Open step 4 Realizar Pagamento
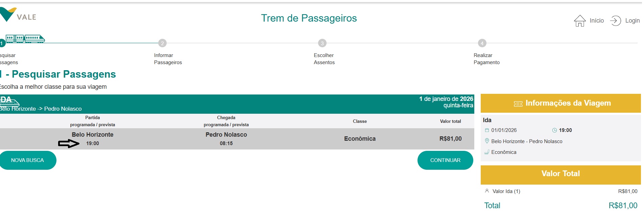This screenshot has height=218, width=644. 481,43
